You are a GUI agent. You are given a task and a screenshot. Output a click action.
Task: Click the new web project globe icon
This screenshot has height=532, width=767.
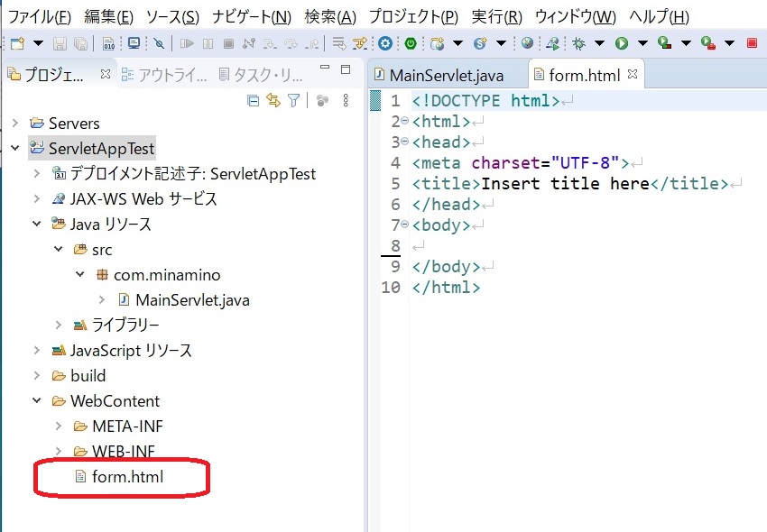point(437,43)
